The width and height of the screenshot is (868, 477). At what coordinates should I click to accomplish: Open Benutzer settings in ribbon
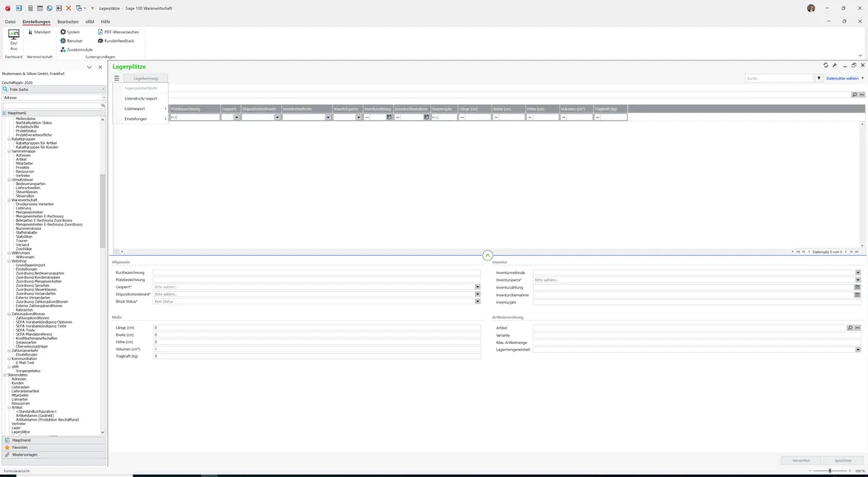coord(72,40)
